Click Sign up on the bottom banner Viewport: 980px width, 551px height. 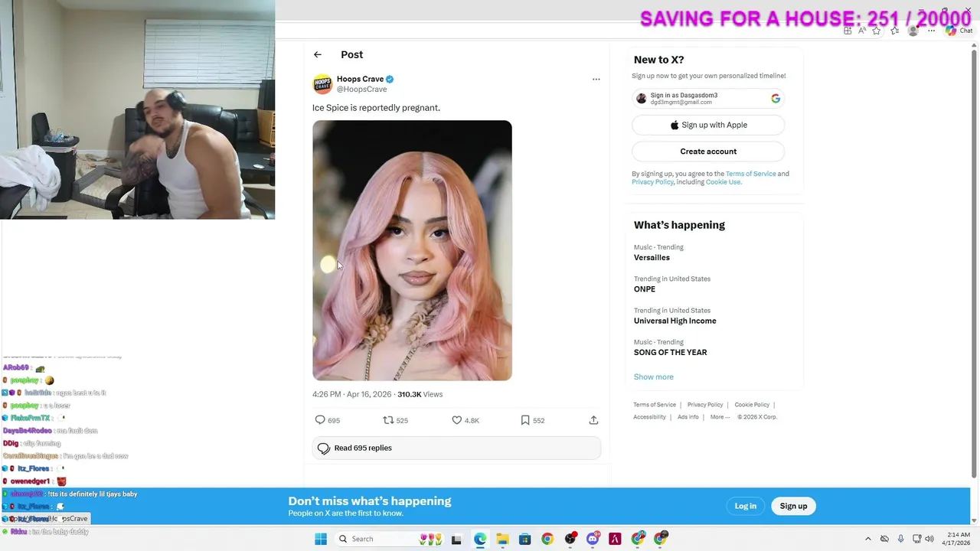pos(793,506)
